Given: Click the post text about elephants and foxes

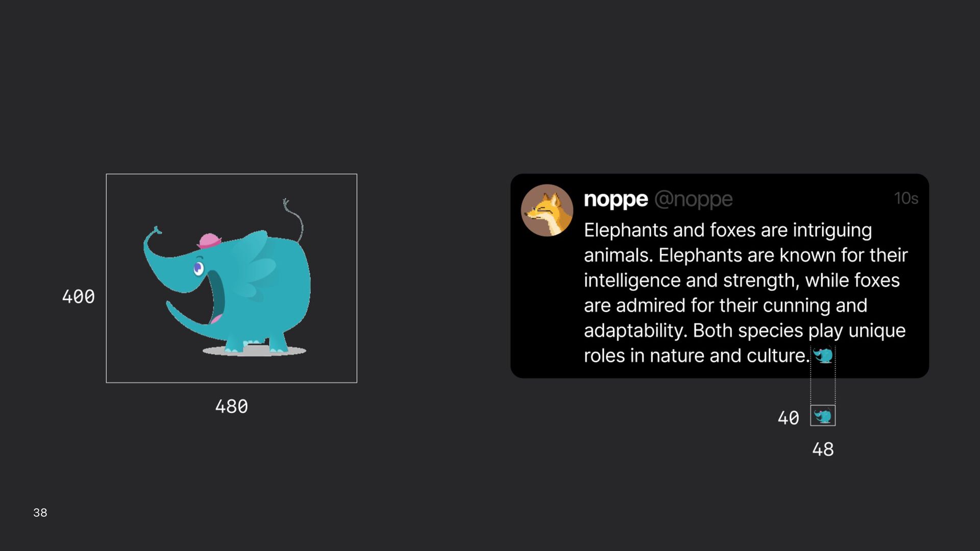Looking at the screenshot, I should [x=745, y=293].
